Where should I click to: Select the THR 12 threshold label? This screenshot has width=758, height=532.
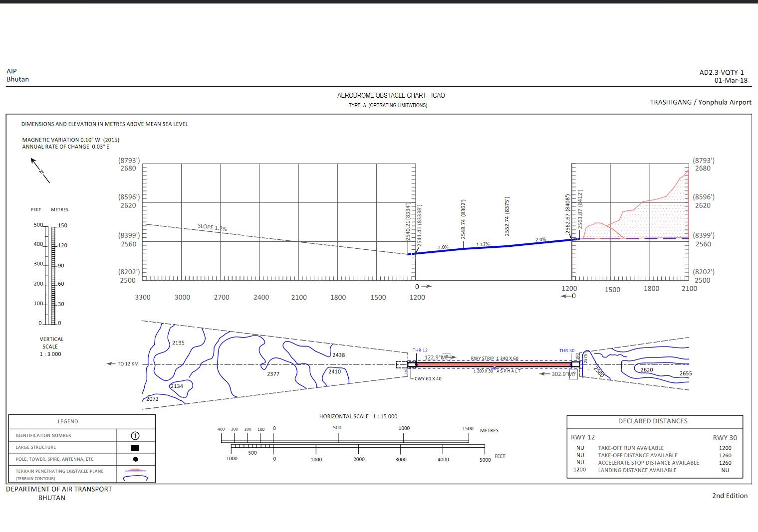point(420,351)
